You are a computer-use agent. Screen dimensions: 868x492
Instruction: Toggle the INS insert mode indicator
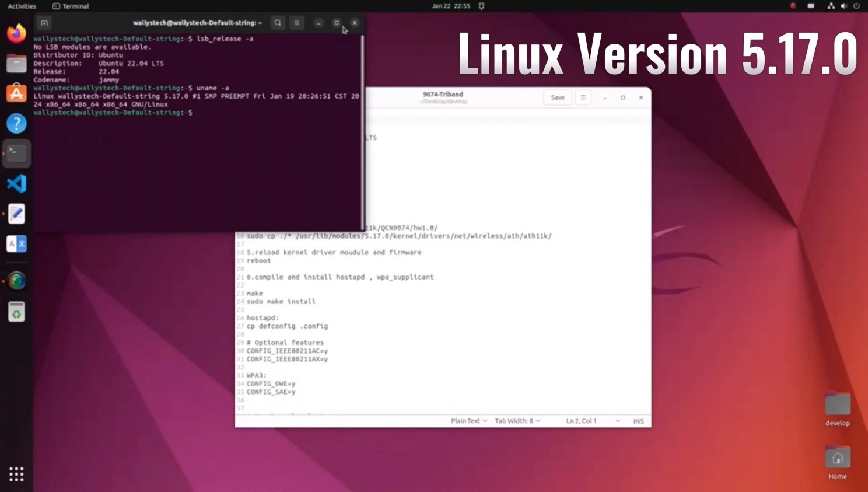639,421
